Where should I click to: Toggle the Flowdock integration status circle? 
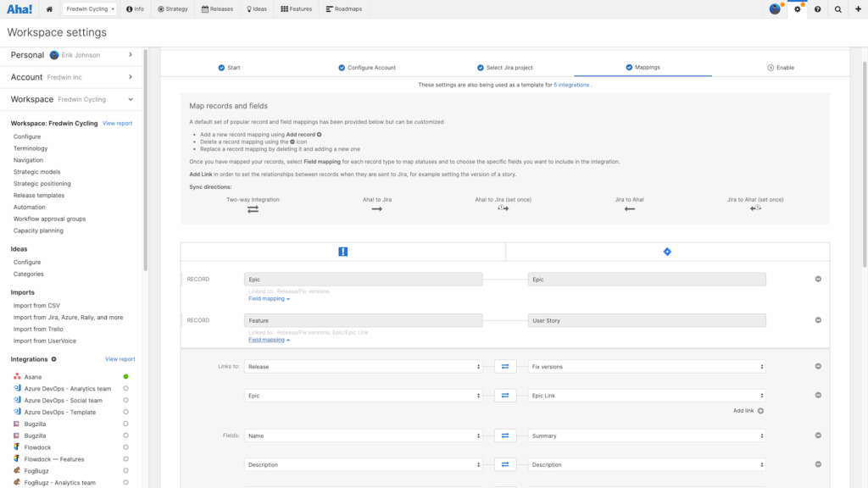[x=125, y=447]
